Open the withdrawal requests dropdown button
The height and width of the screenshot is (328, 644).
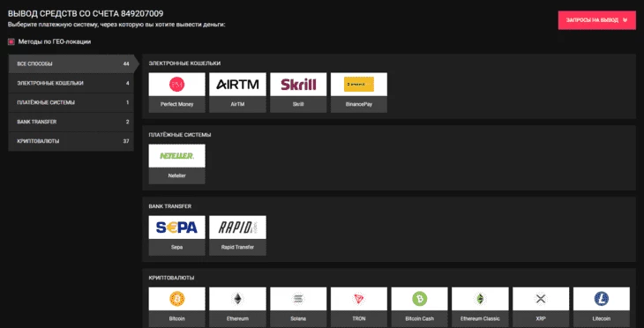click(596, 20)
